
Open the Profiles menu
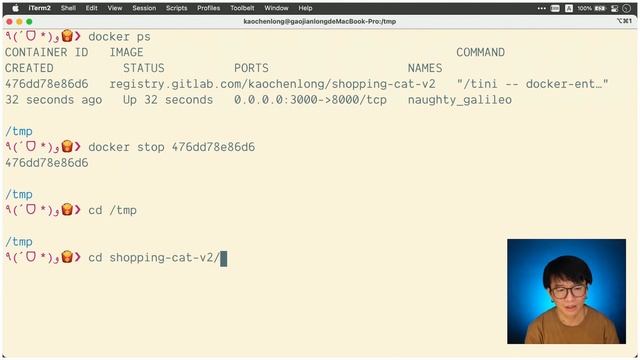click(209, 8)
